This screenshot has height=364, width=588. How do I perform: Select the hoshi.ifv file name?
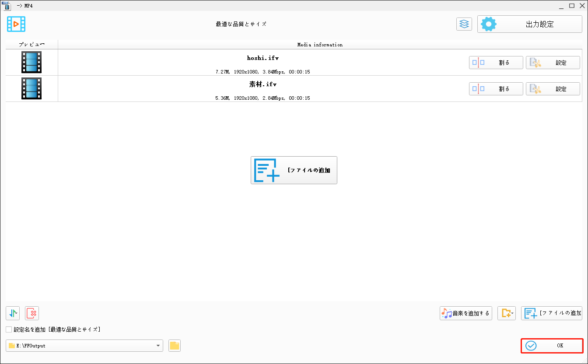263,58
